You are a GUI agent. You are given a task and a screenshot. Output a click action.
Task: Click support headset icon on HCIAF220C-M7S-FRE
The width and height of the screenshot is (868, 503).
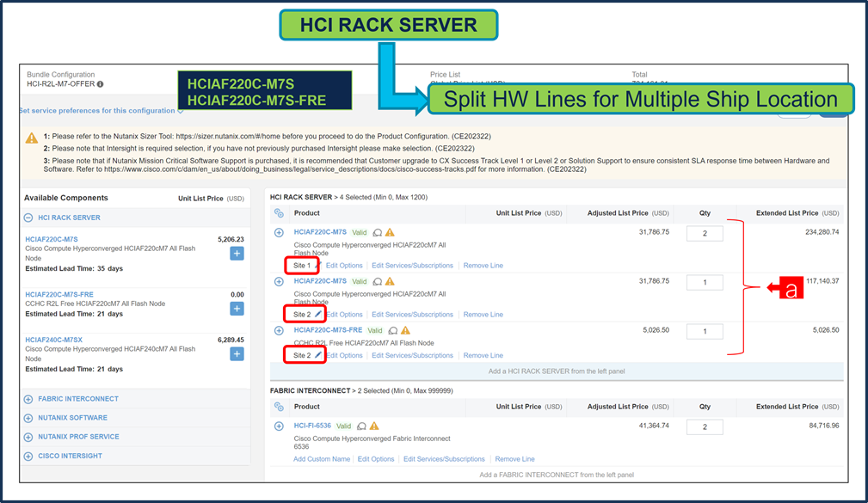pos(393,331)
